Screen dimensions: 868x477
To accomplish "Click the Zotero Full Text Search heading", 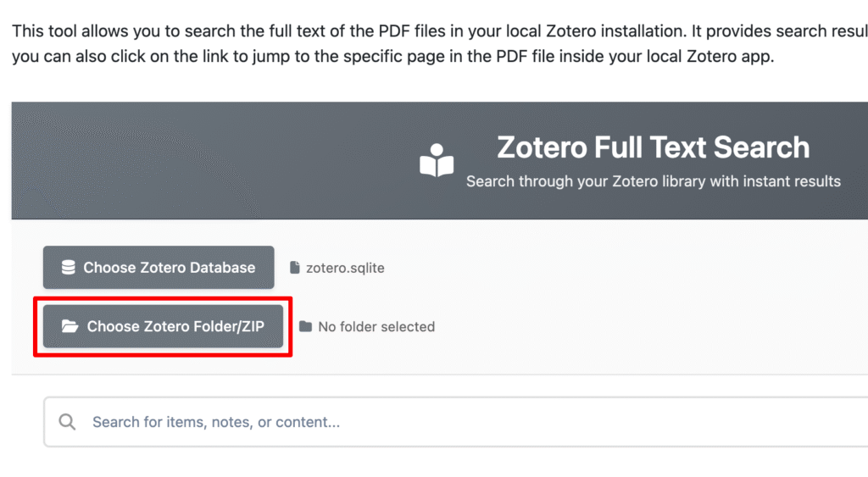I will point(653,147).
